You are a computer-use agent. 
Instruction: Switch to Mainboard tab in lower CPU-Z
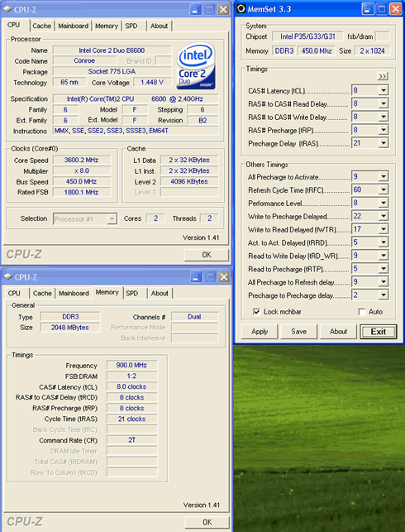74,293
